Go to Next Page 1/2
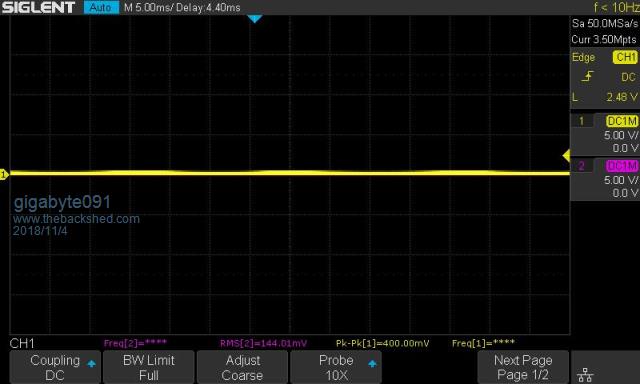 (x=523, y=367)
